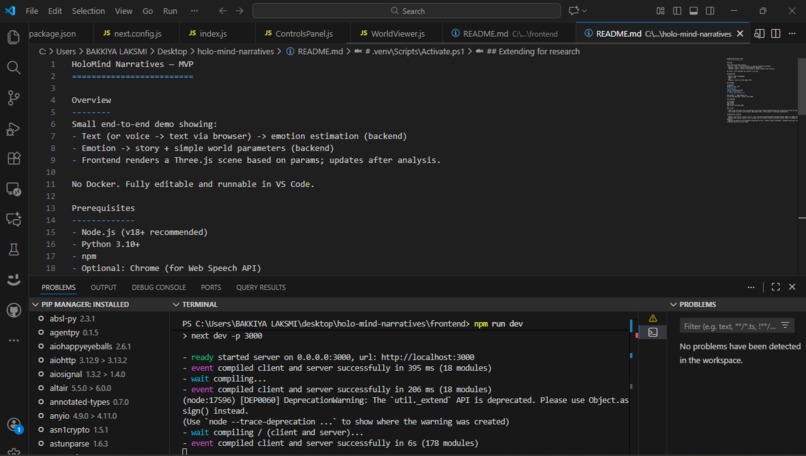Split the editor right

[776, 33]
